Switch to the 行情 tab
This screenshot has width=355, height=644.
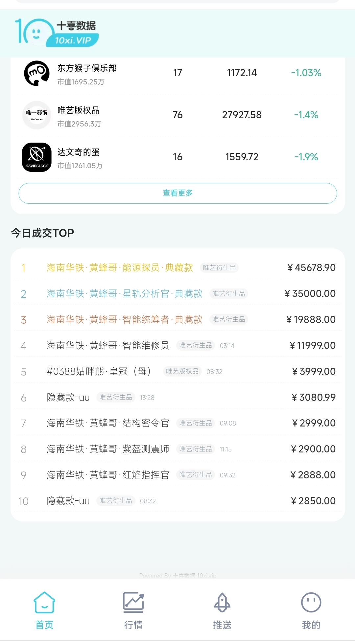133,625
